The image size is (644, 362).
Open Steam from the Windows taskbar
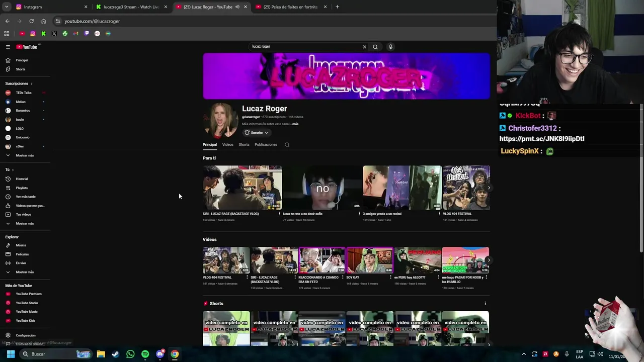click(115, 354)
